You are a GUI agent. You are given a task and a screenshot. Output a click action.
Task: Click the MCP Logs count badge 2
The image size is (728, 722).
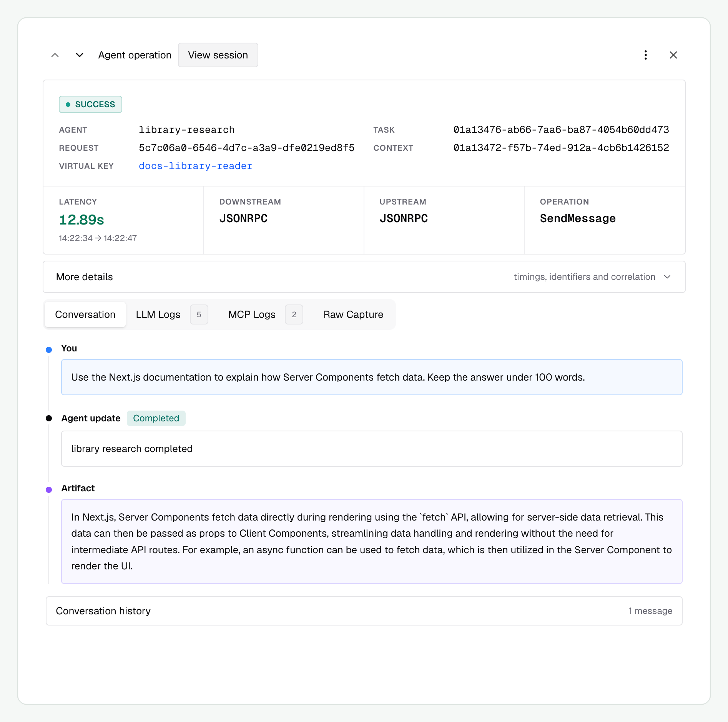(x=294, y=314)
